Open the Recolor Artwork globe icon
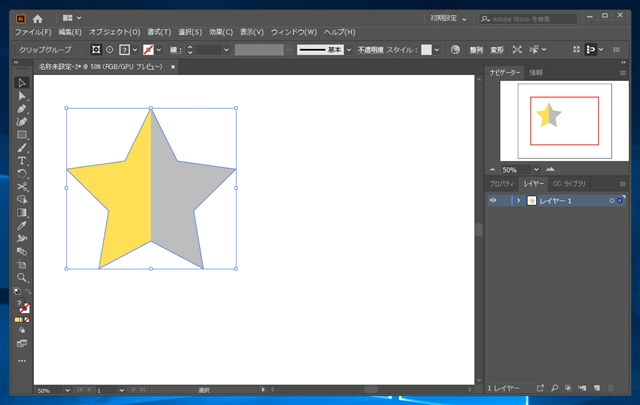The image size is (640, 405). [x=455, y=50]
